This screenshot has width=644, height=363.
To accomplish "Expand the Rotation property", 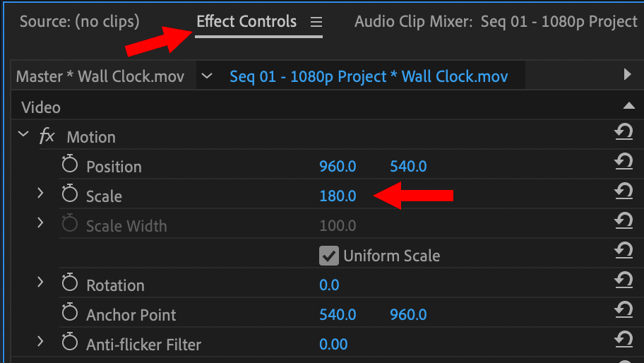I will pyautogui.click(x=40, y=282).
